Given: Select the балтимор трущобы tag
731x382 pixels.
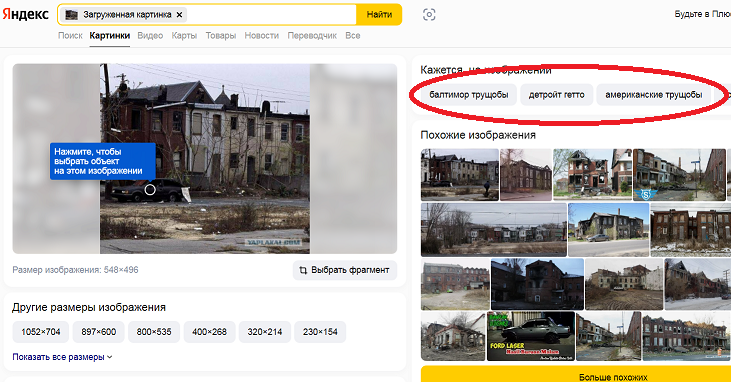Looking at the screenshot, I should (469, 95).
